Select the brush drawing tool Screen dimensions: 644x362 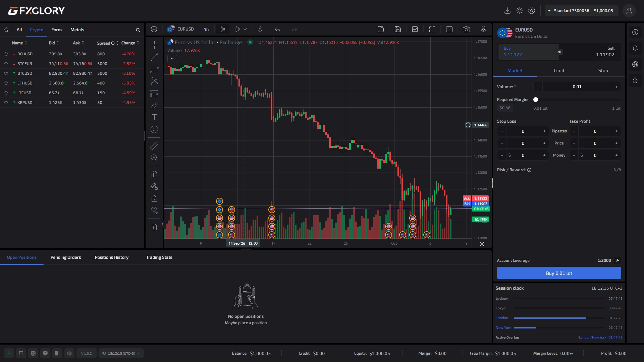point(154,105)
